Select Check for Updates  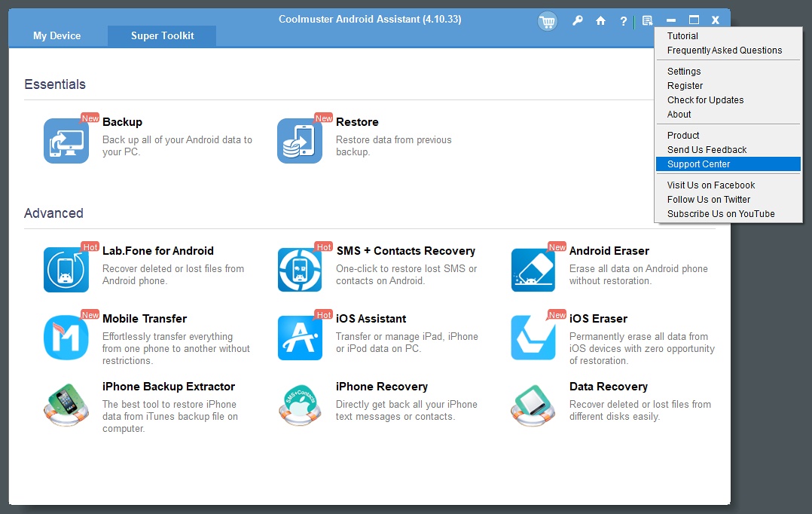tap(728, 100)
